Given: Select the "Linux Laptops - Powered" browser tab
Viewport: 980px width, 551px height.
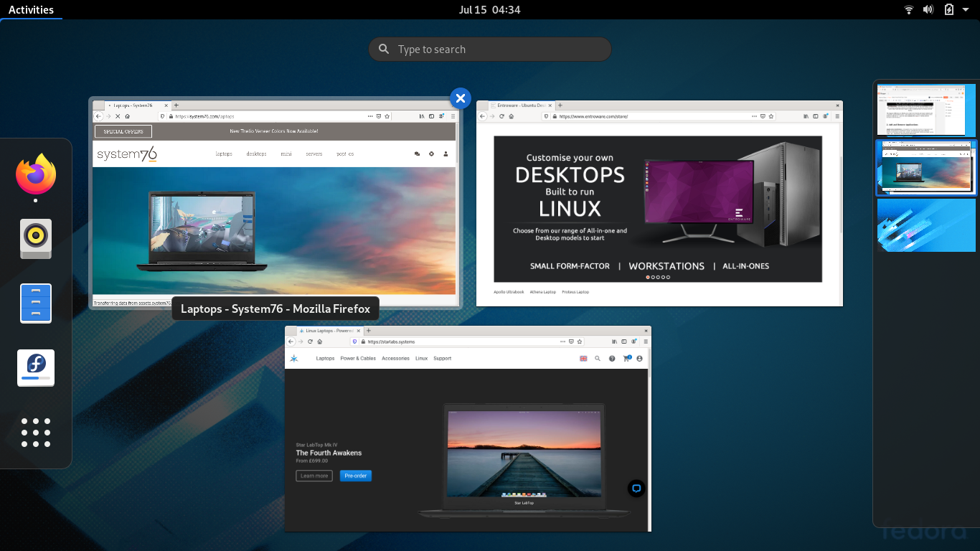Looking at the screenshot, I should click(x=329, y=331).
